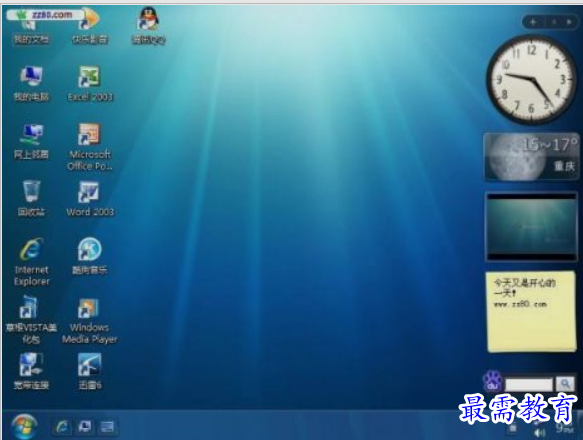The image size is (583, 440).
Task: Open the Internet Explorer desktop icon
Action: tap(31, 262)
